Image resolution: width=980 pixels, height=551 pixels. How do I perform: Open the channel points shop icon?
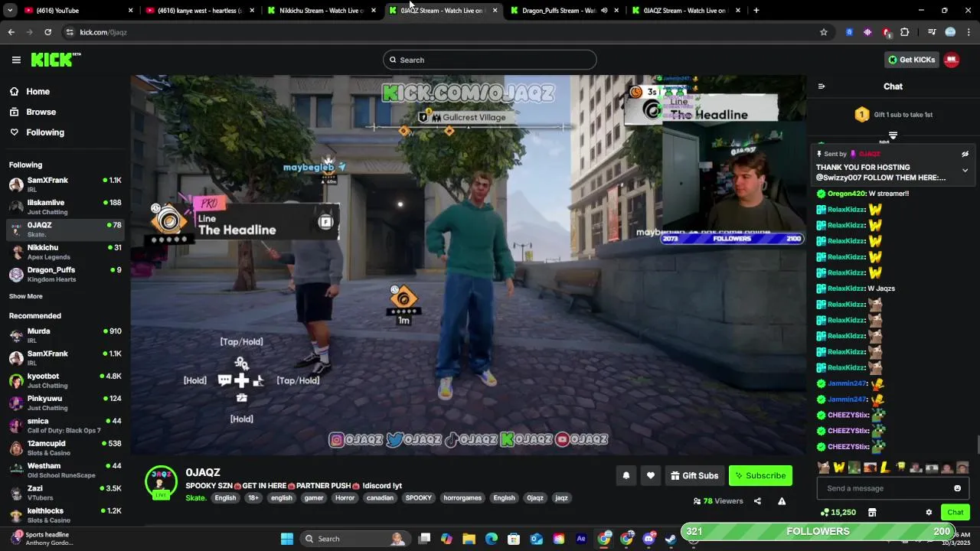(872, 513)
